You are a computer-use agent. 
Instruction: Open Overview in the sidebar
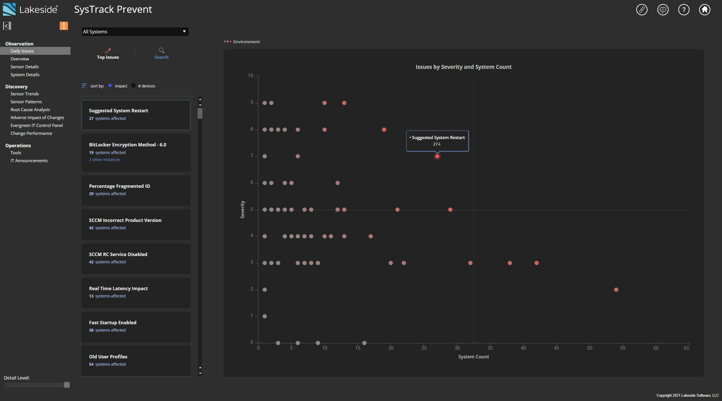coord(20,59)
